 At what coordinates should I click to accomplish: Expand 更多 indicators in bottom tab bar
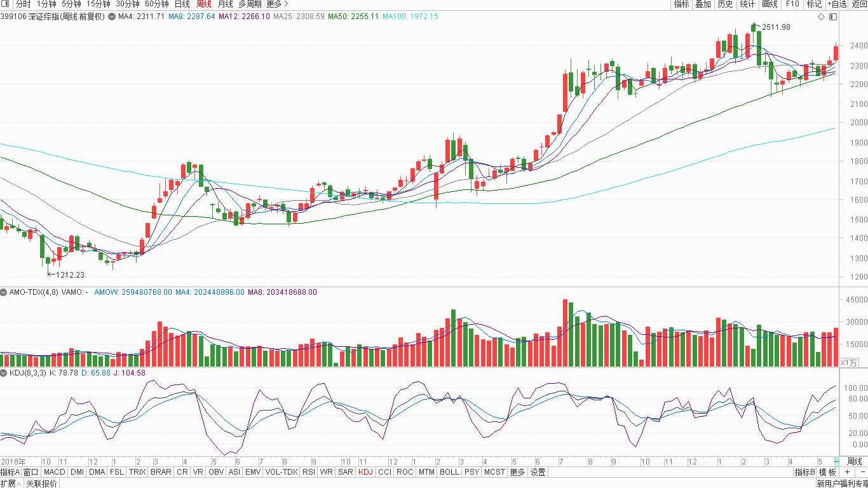point(517,472)
